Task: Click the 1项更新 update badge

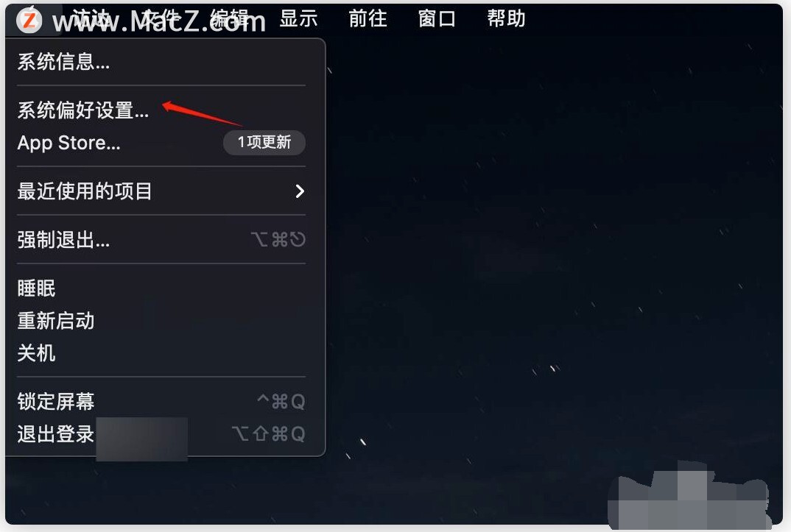Action: [x=264, y=143]
